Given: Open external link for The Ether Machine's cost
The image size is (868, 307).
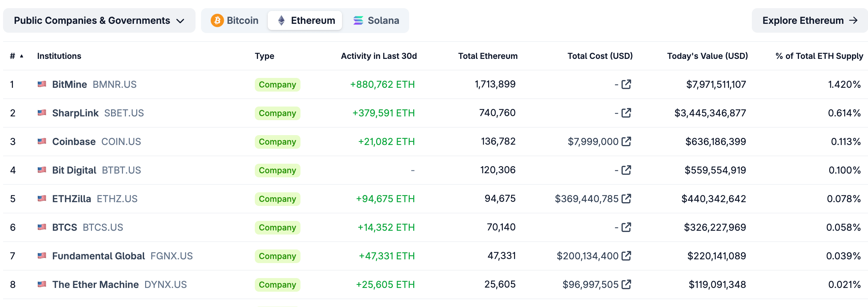Looking at the screenshot, I should [x=626, y=284].
